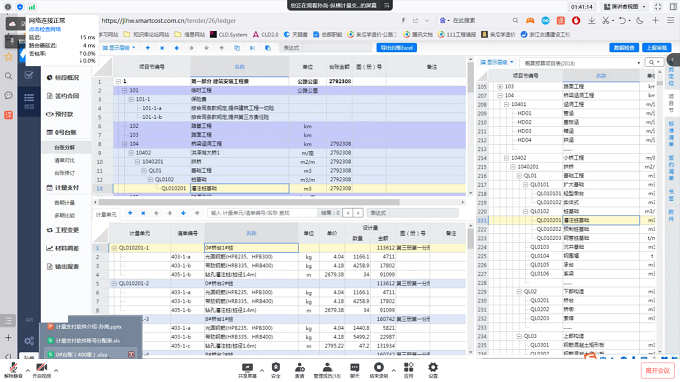
Task: Open the right panel display-level dropdown
Action: click(x=497, y=62)
